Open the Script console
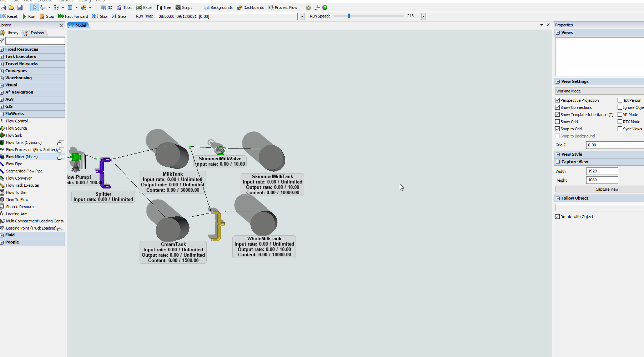The height and width of the screenshot is (357, 644). tap(184, 7)
